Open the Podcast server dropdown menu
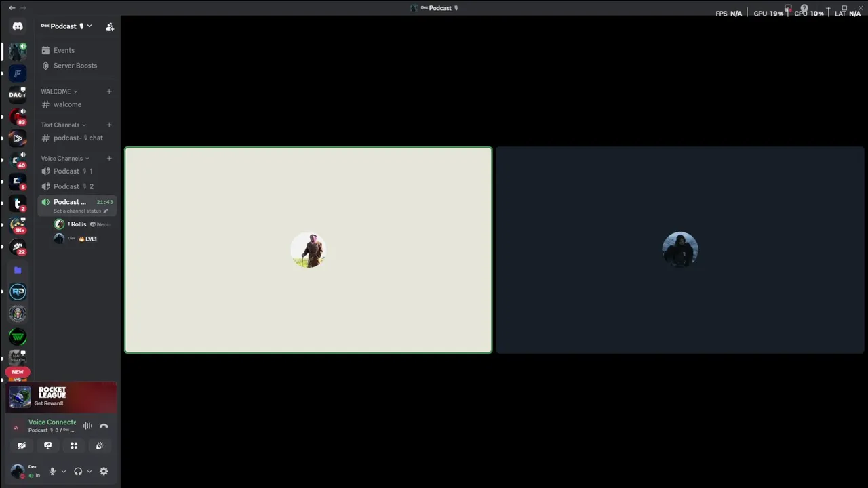This screenshot has height=488, width=868. pyautogui.click(x=66, y=26)
